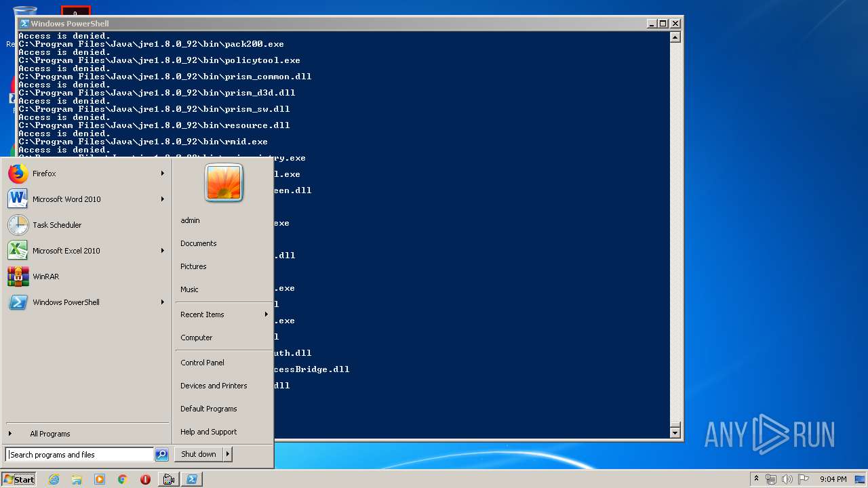The image size is (868, 488).
Task: Open WinRAR from Start menu
Action: click(x=86, y=277)
